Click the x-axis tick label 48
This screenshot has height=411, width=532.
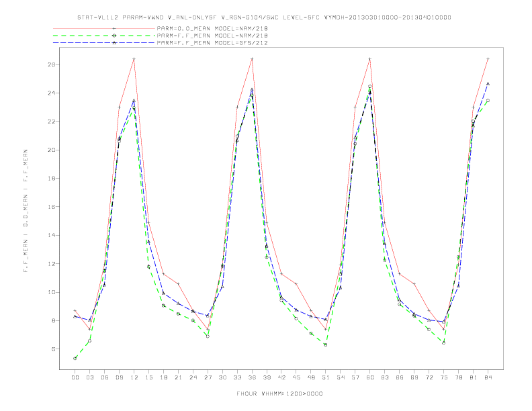[x=311, y=377]
